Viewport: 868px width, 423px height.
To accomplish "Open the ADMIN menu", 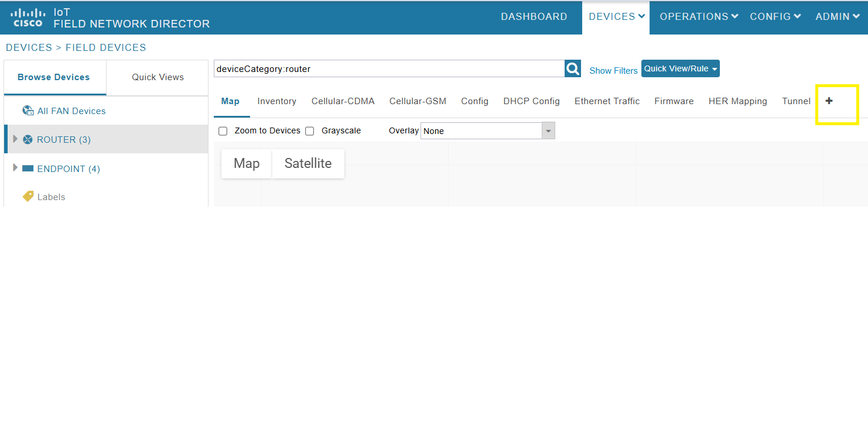I will (838, 17).
